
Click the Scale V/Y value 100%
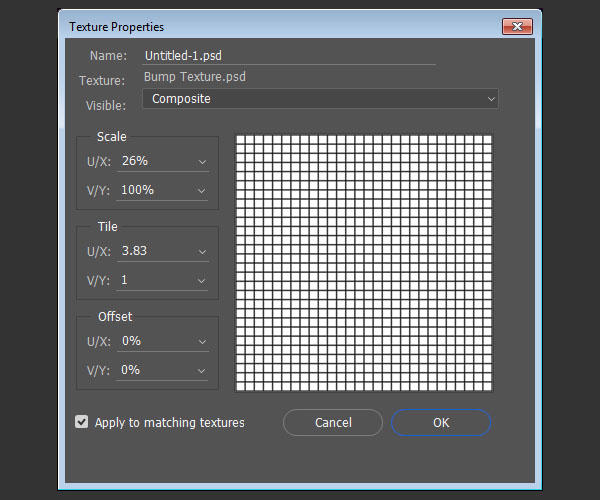137,190
